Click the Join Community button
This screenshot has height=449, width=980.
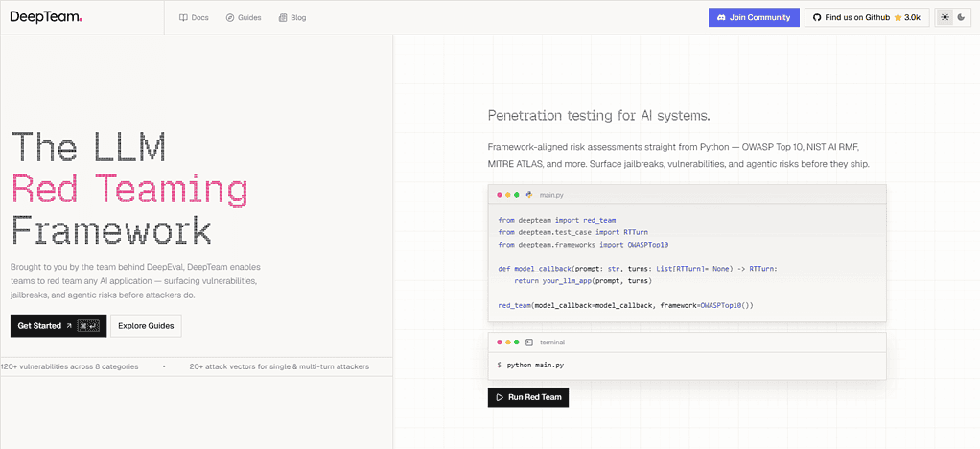point(754,17)
